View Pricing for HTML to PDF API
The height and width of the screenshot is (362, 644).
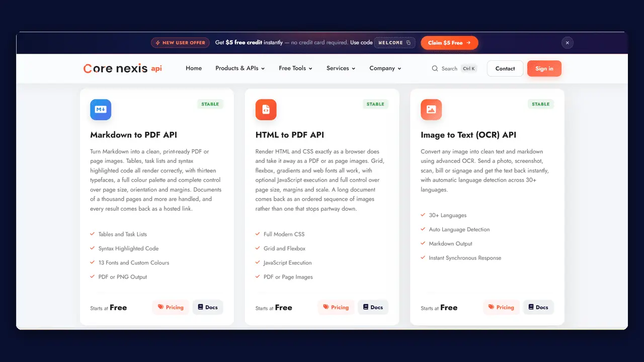336,307
